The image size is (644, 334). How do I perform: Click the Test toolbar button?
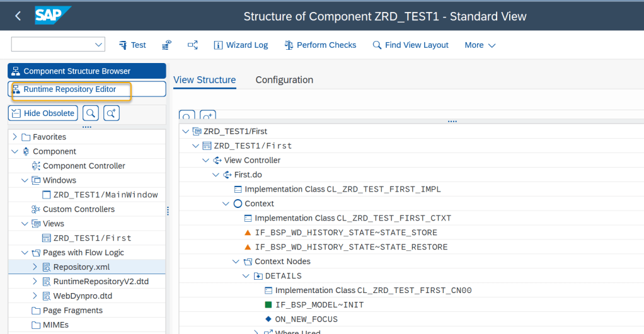[132, 45]
